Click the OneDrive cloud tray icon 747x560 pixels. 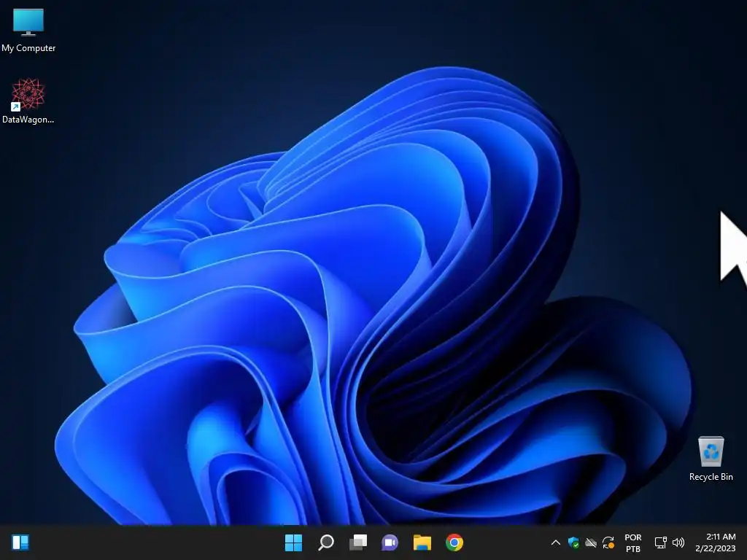[591, 542]
